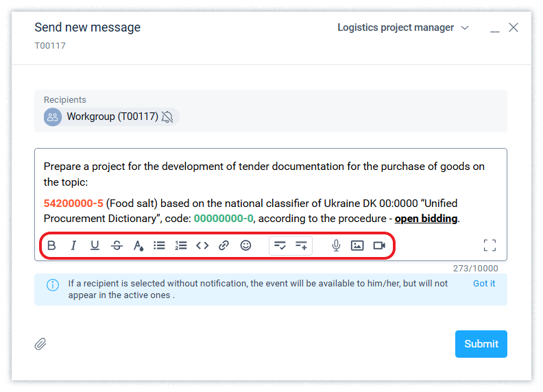Click the checklist template icon
The image size is (543, 392).
[280, 245]
